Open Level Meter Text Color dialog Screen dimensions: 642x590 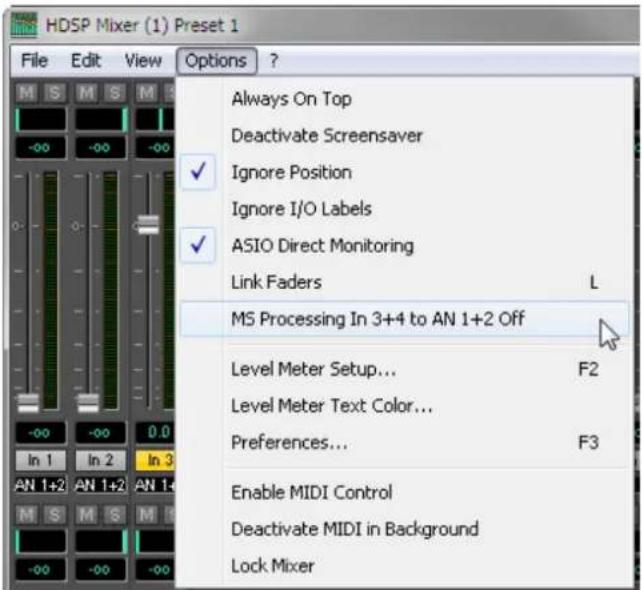(403, 406)
